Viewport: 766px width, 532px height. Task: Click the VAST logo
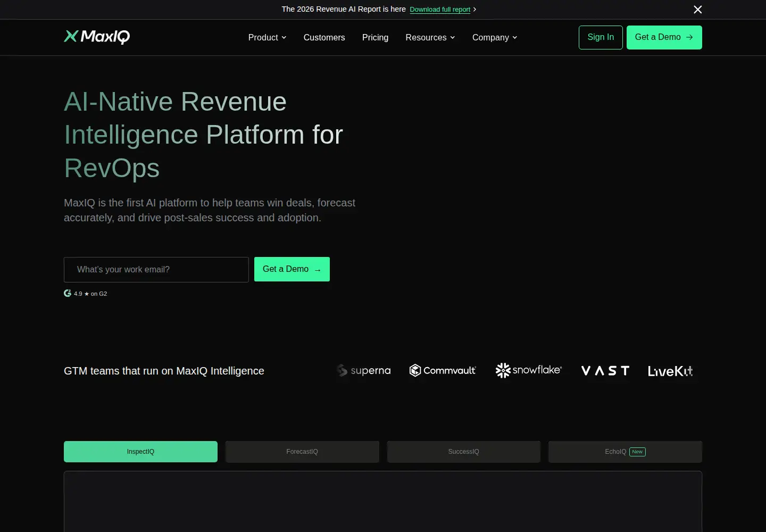pyautogui.click(x=605, y=371)
